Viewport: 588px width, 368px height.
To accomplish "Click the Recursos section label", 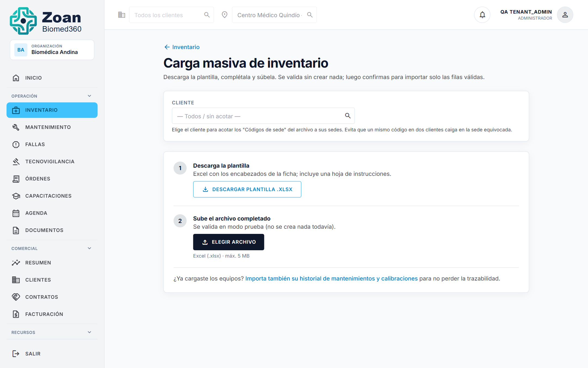I will point(23,332).
